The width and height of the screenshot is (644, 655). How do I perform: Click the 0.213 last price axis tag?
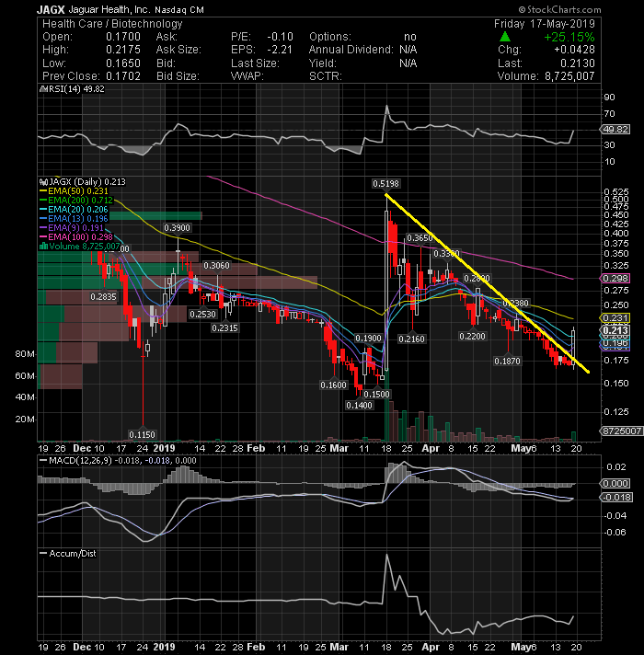[x=615, y=330]
